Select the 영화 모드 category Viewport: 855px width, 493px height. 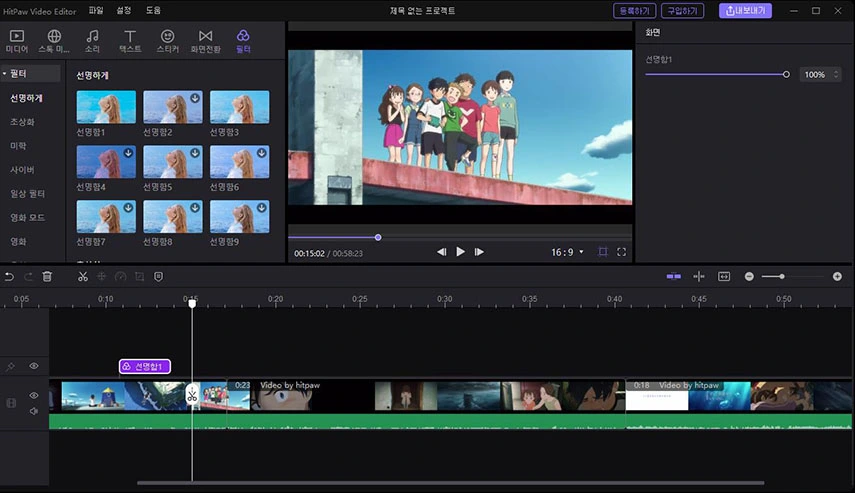[x=27, y=218]
